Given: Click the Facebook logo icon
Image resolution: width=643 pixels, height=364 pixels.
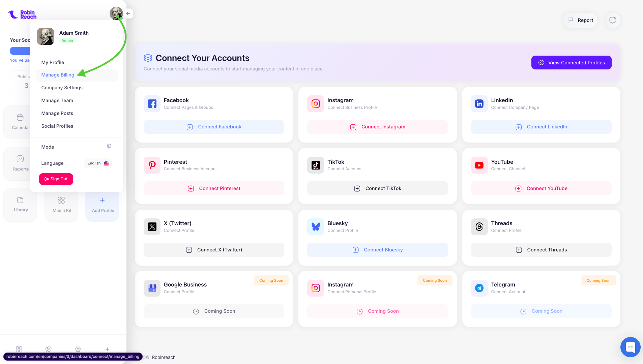Looking at the screenshot, I should click(152, 104).
